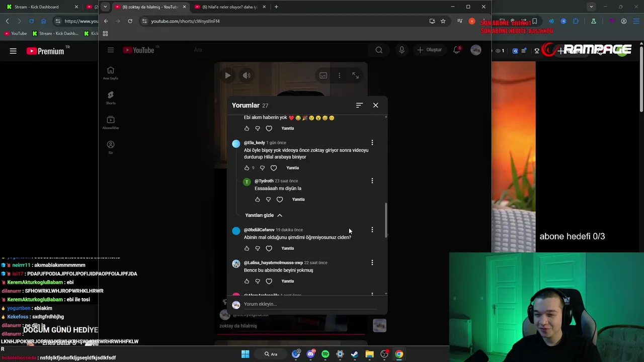Image resolution: width=644 pixels, height=362 pixels.
Task: Like the @Ela_kedy comment
Action: point(247,168)
